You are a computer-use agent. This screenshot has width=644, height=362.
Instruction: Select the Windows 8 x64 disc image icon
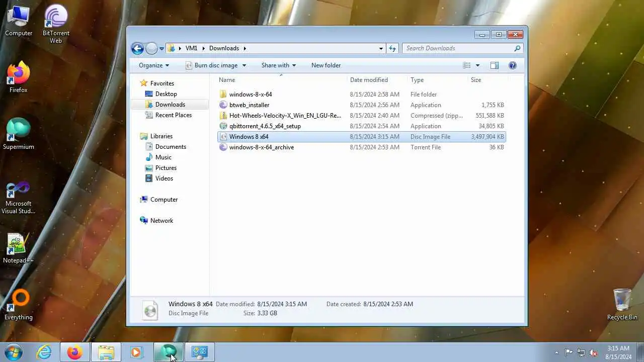[x=224, y=137]
